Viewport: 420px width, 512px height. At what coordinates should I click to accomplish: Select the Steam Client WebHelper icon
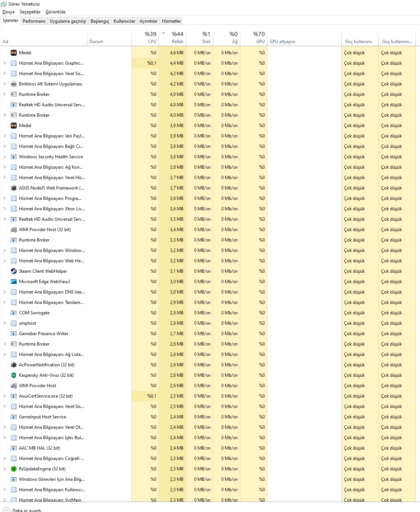[x=14, y=271]
